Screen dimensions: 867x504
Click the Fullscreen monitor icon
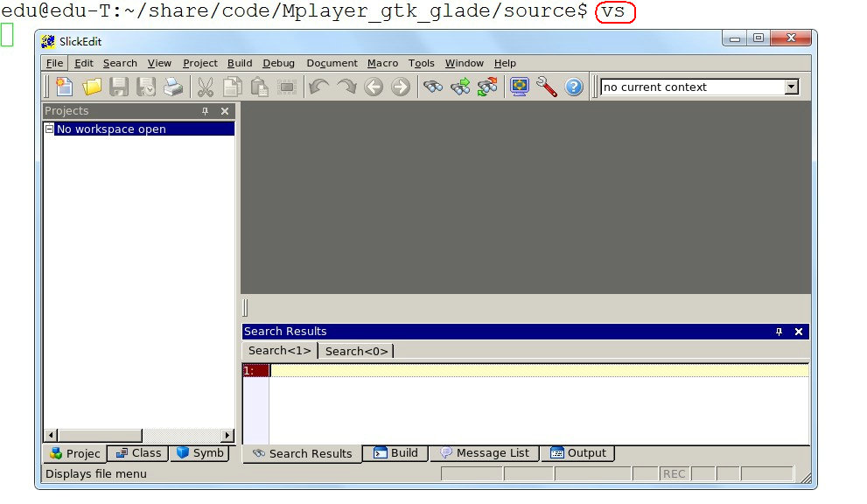coord(519,87)
